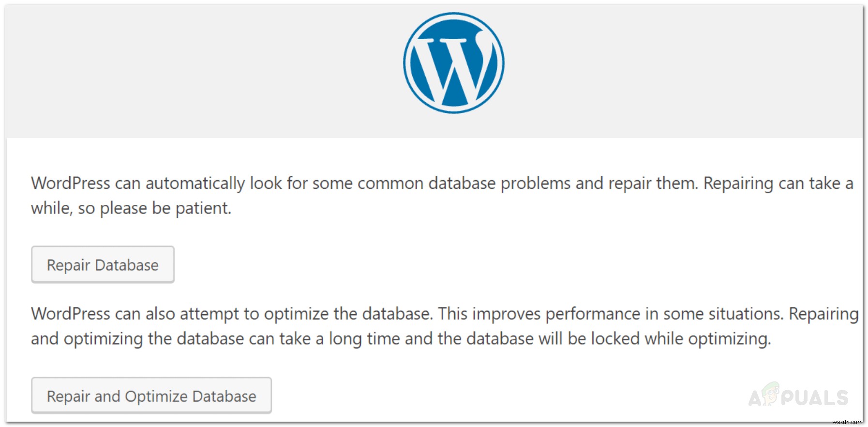Click the gray header banner area
The image size is (868, 427).
coord(194,68)
